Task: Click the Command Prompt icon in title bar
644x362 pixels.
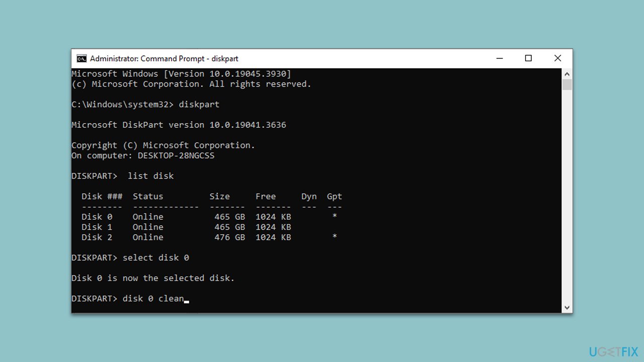Action: tap(82, 58)
